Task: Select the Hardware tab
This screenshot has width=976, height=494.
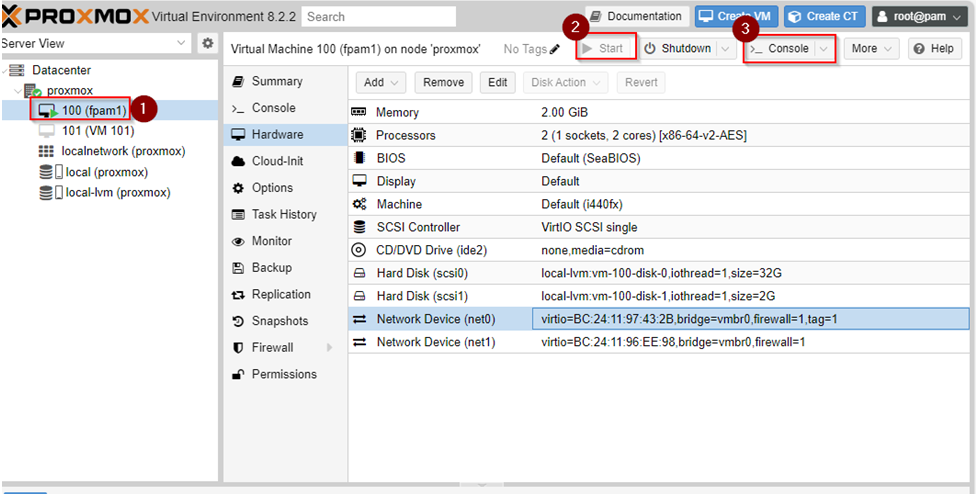Action: tap(285, 135)
